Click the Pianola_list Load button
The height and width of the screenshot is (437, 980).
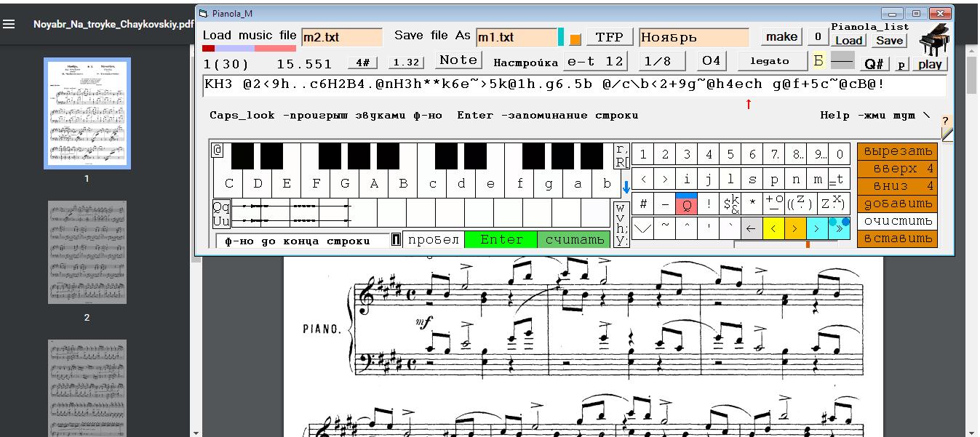[849, 41]
